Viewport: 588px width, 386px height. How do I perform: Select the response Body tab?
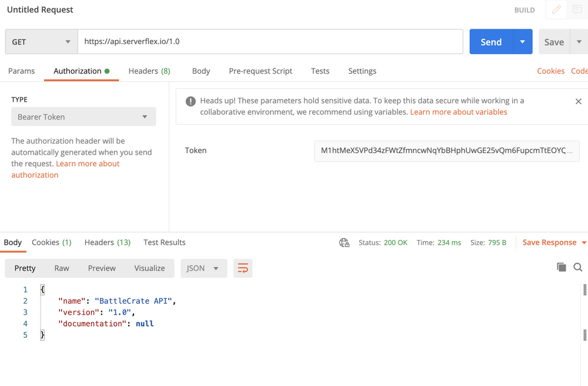pyautogui.click(x=13, y=242)
